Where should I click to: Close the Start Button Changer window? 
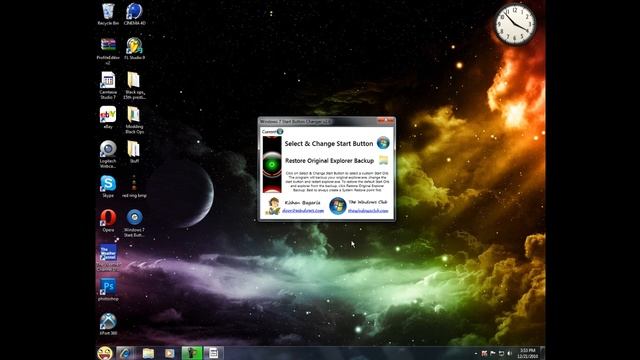coord(385,121)
